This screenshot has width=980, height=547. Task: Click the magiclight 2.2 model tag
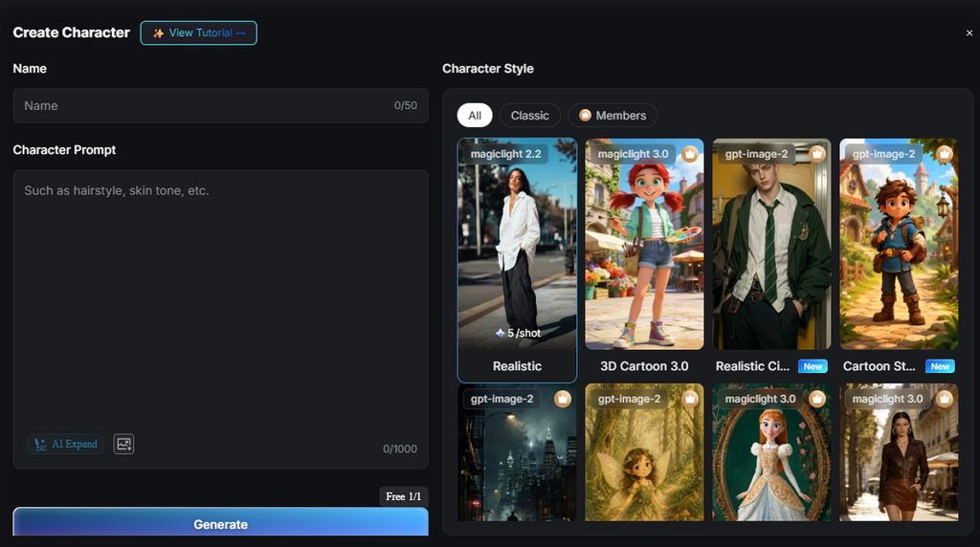505,154
